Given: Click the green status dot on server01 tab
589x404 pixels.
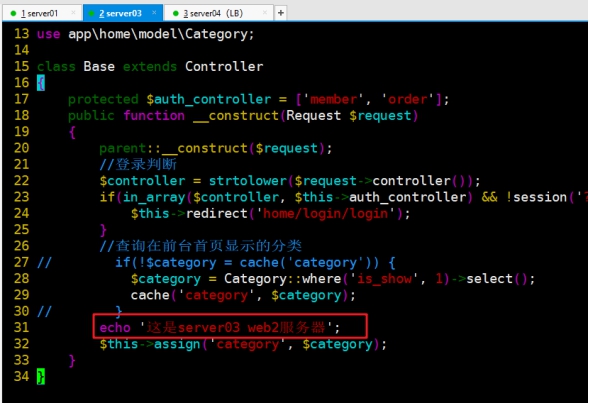Looking at the screenshot, I should click(13, 14).
